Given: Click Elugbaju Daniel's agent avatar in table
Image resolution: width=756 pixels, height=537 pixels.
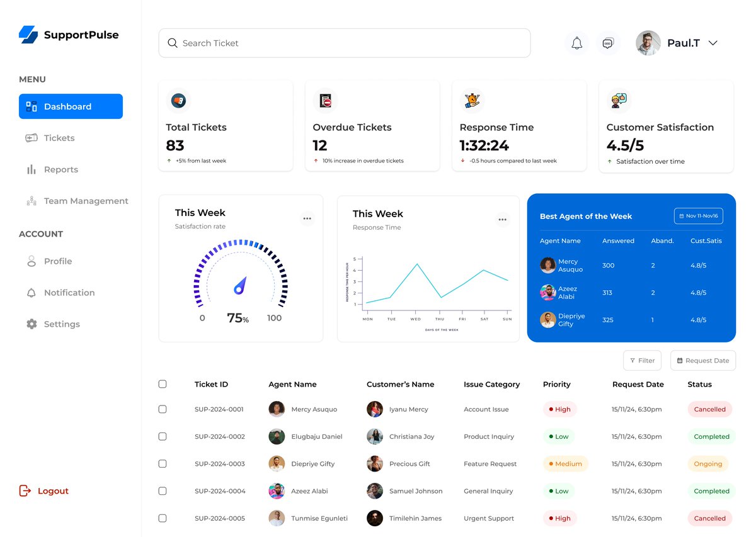Looking at the screenshot, I should 277,436.
